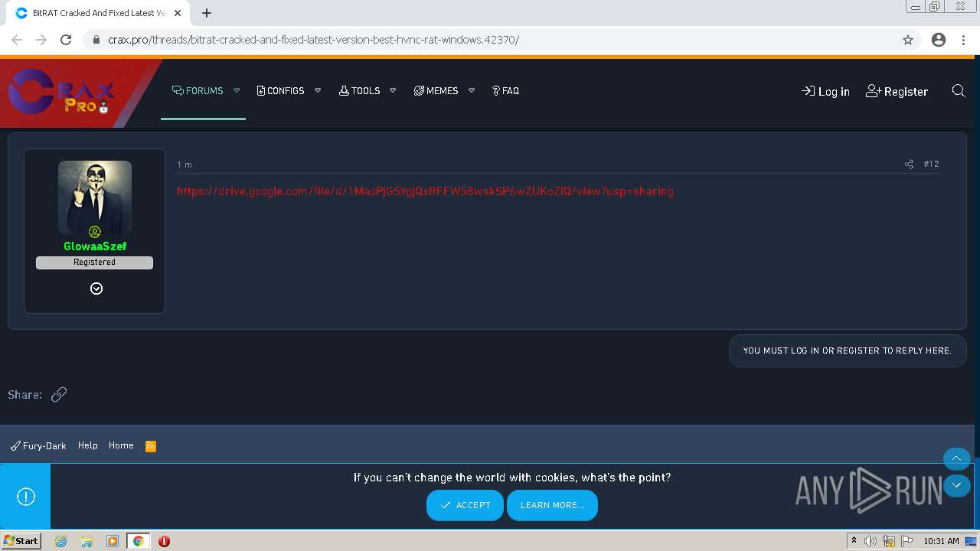The image size is (980, 551).
Task: Click the 10:31 AM taskbar clock
Action: [941, 541]
